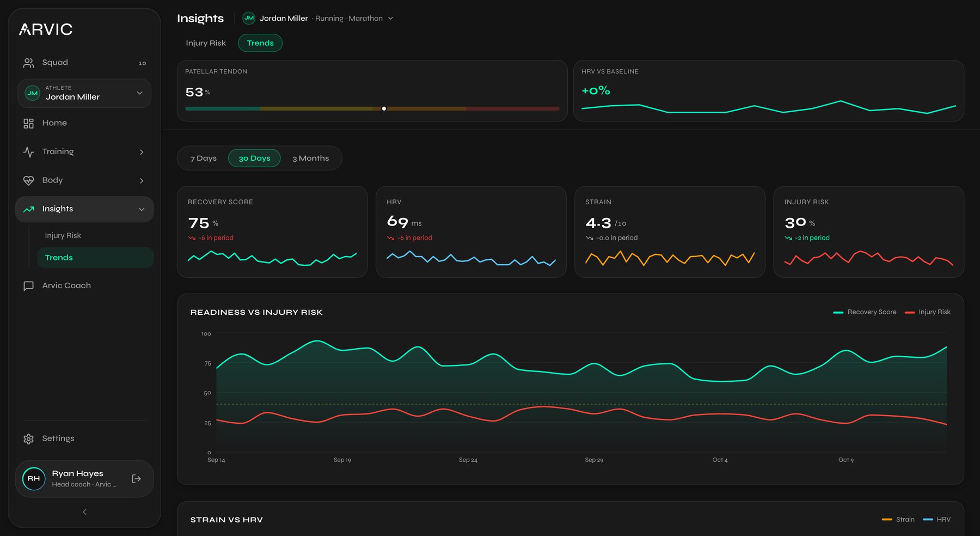Image resolution: width=980 pixels, height=536 pixels.
Task: Click the Settings gear icon
Action: [28, 439]
